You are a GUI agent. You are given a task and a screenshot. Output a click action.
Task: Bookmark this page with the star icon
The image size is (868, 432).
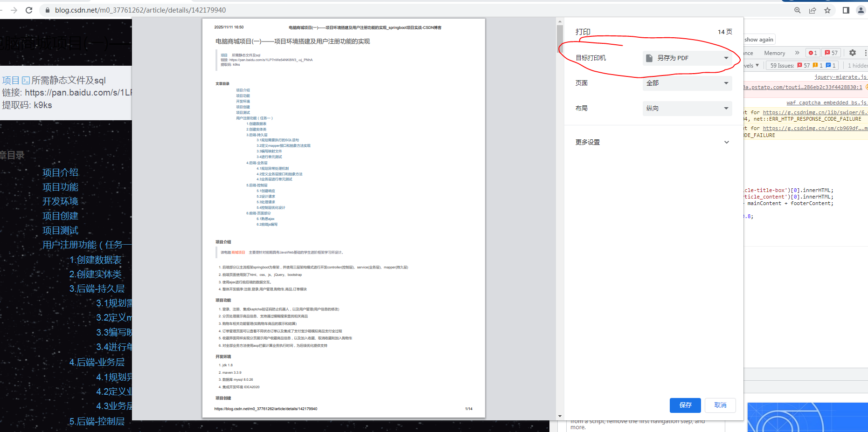pyautogui.click(x=827, y=10)
